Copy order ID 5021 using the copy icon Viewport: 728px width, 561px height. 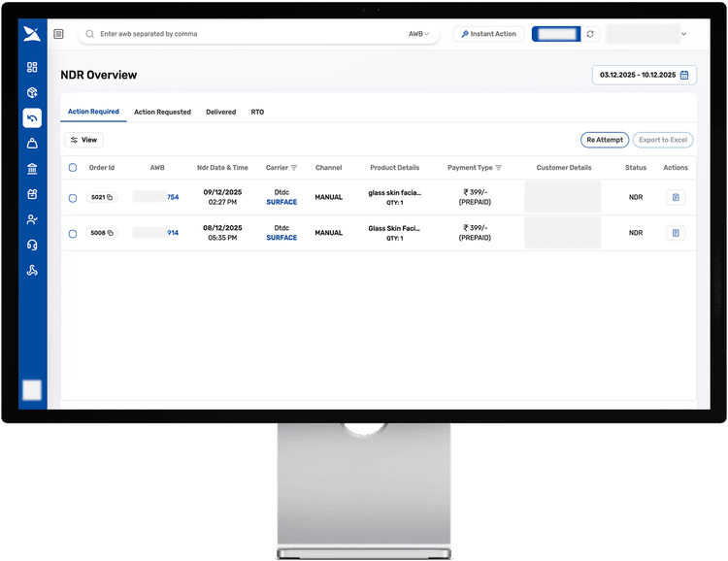click(110, 198)
